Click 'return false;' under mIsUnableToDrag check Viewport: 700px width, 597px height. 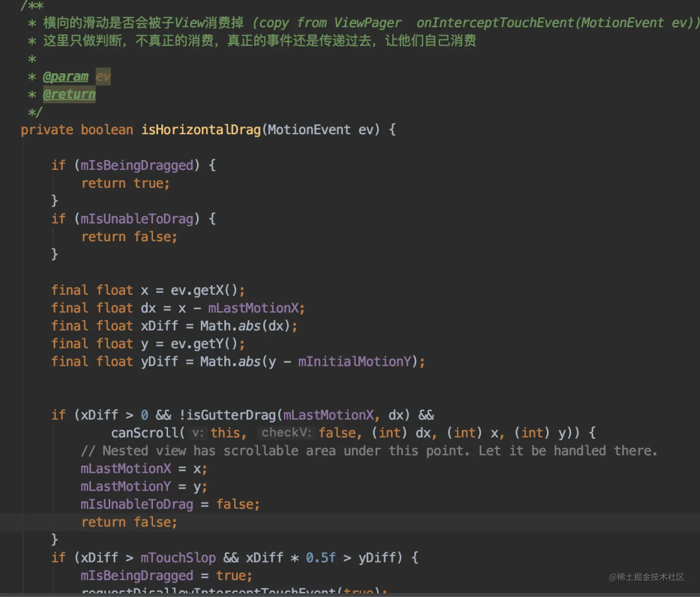[x=129, y=237]
